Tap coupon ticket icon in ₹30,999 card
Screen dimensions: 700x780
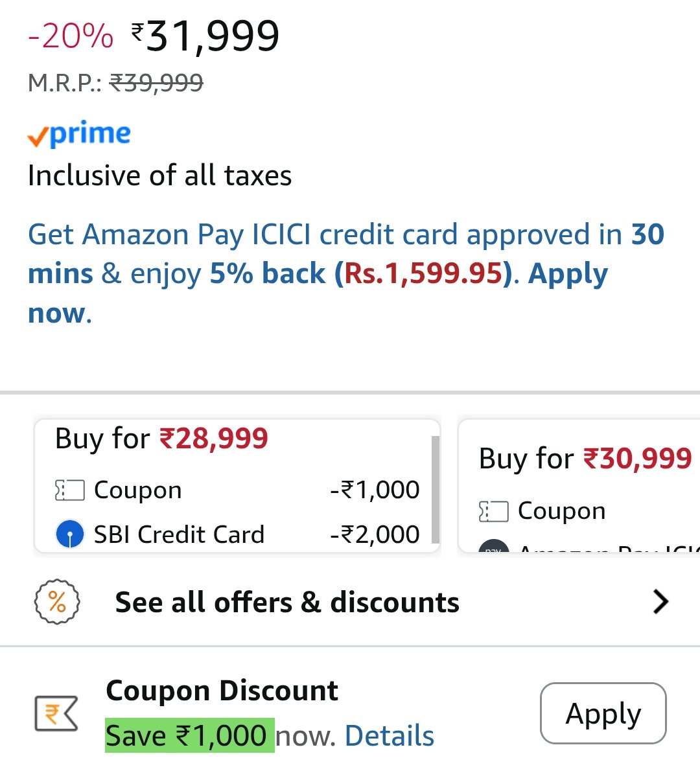tap(493, 511)
